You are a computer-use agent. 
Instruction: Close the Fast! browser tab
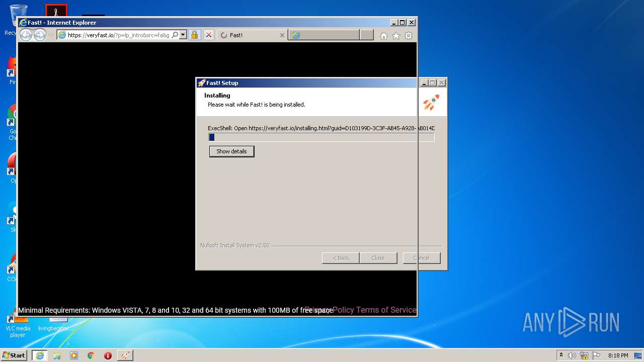click(x=282, y=35)
